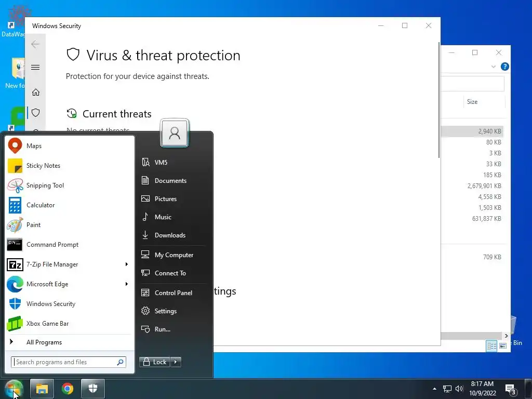The width and height of the screenshot is (532, 399).
Task: Open Windows Security hamburger menu
Action: tap(35, 67)
